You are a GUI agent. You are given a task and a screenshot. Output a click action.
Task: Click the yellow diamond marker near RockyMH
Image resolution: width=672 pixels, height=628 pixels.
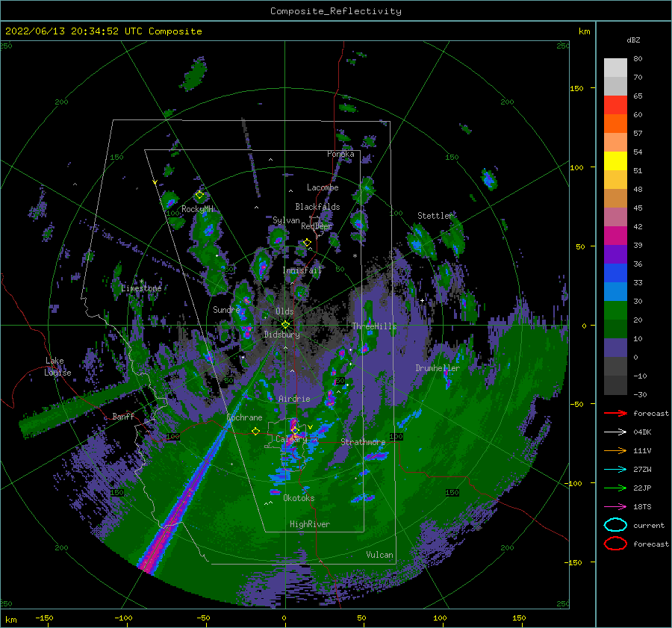(x=199, y=195)
